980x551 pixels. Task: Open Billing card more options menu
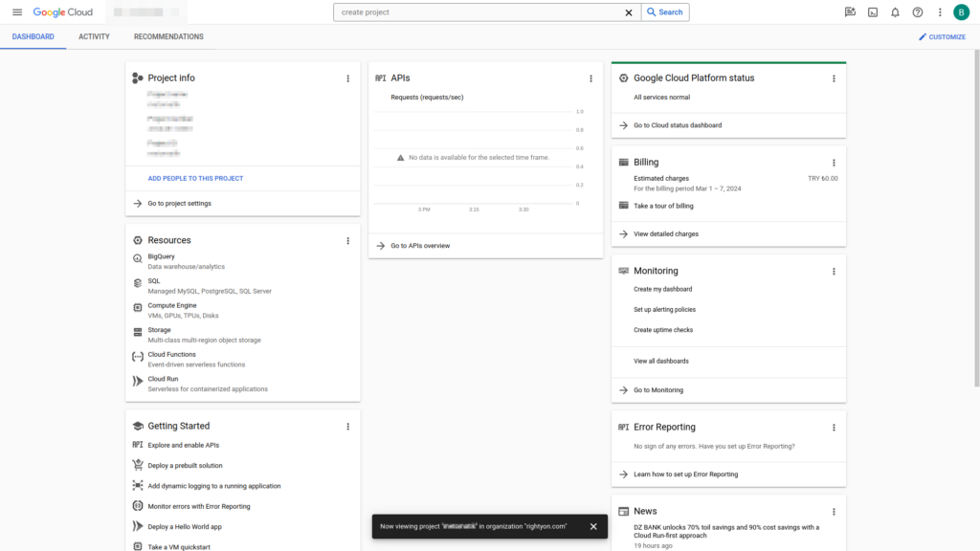coord(834,163)
